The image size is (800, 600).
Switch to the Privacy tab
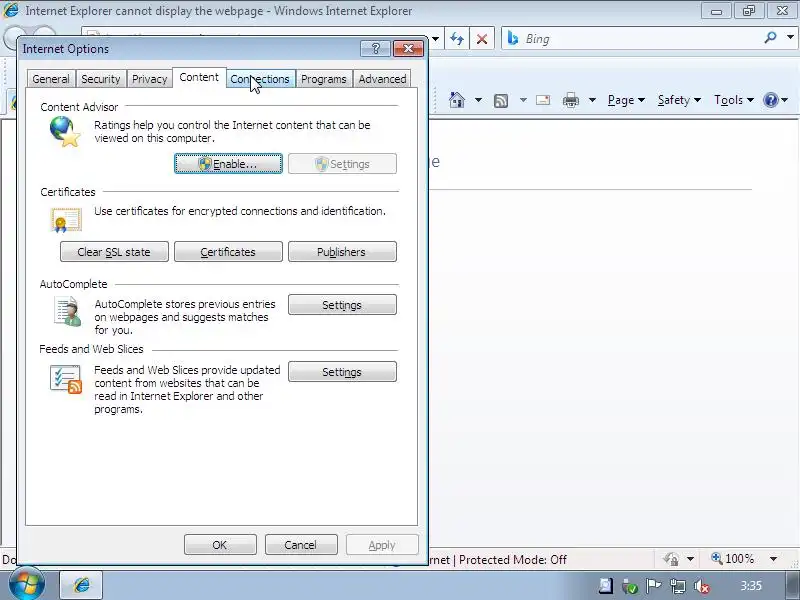(x=149, y=79)
